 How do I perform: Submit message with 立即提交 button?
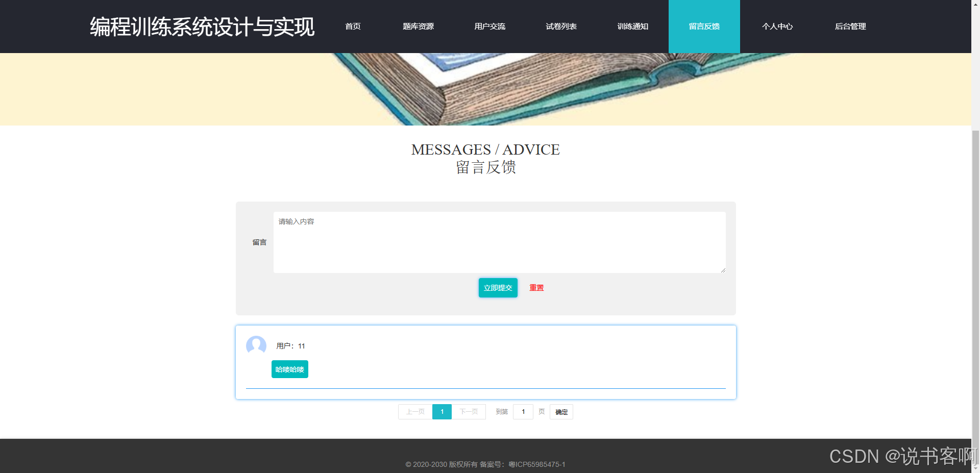498,288
